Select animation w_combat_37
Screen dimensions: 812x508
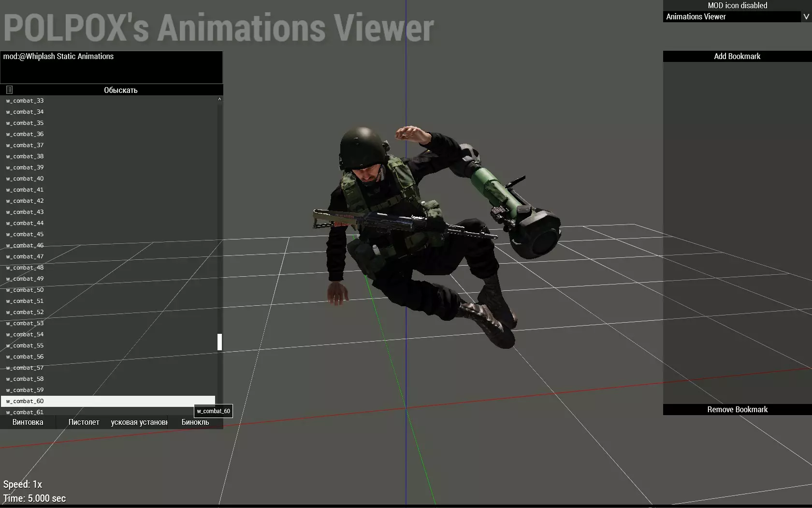coord(108,145)
